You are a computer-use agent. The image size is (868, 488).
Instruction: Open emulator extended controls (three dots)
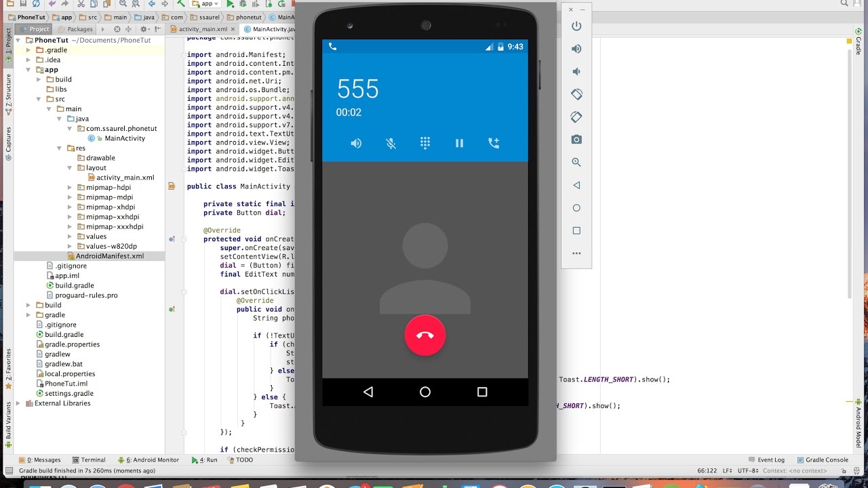[576, 253]
